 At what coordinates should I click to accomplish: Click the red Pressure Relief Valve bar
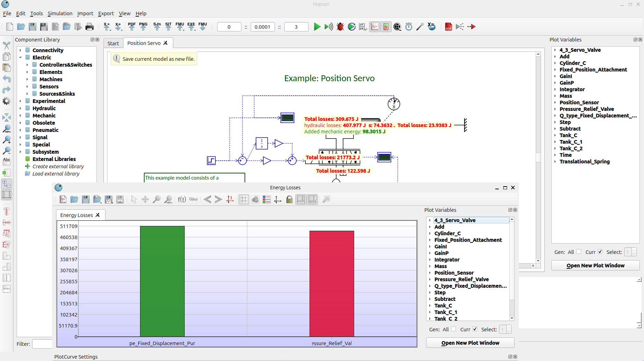pyautogui.click(x=332, y=283)
